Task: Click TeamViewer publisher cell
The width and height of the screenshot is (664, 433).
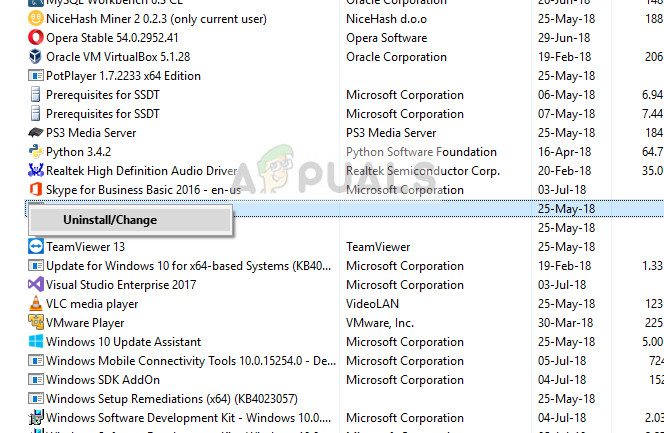Action: point(378,247)
